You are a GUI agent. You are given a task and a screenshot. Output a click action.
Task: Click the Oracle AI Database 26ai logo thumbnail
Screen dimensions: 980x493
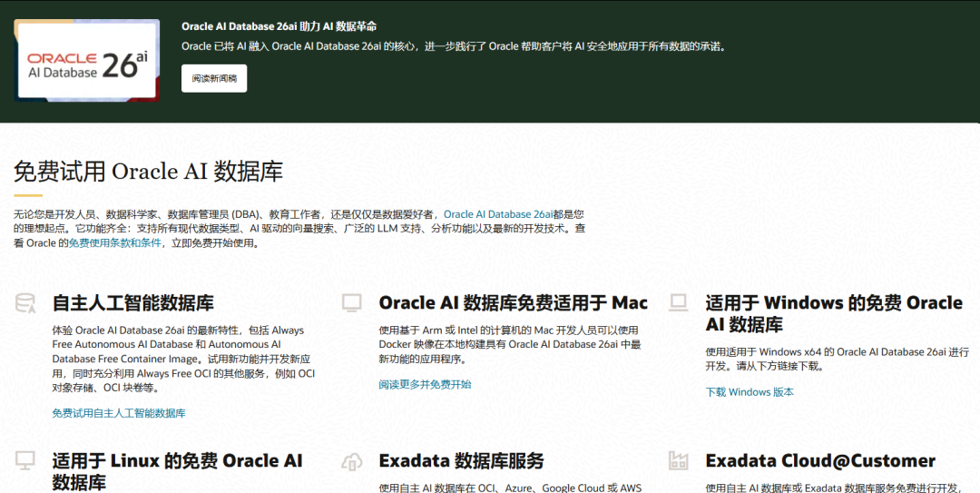point(87,61)
